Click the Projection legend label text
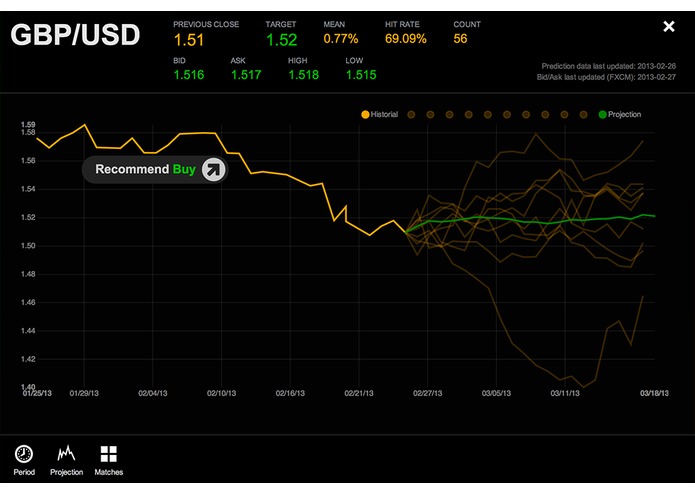 click(x=625, y=115)
